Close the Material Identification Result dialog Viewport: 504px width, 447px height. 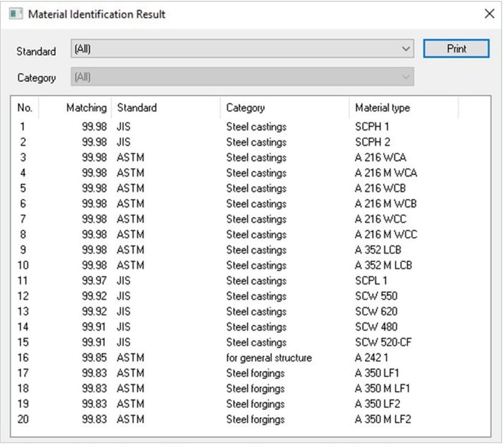pos(489,14)
